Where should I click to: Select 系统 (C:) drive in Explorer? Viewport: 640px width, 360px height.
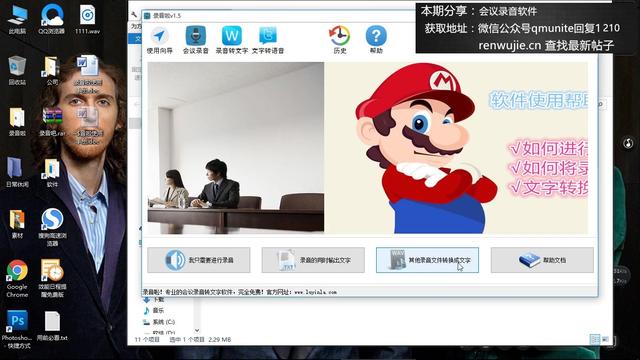[x=159, y=322]
